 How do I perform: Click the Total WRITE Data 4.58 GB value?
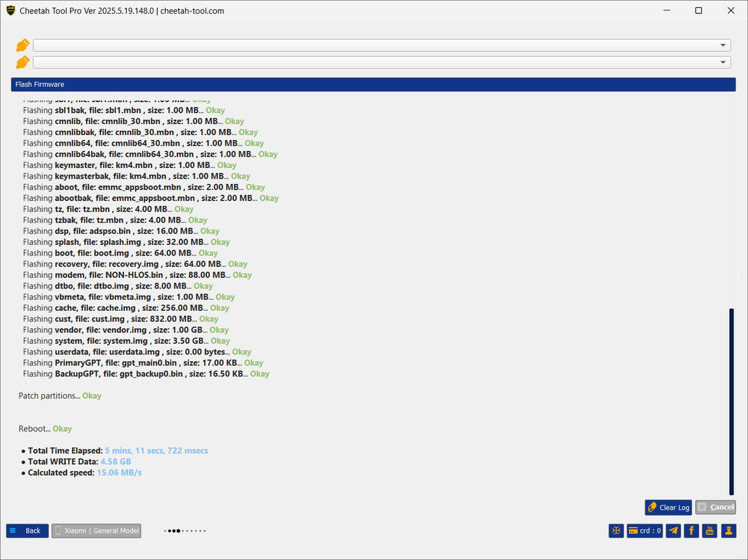(115, 462)
